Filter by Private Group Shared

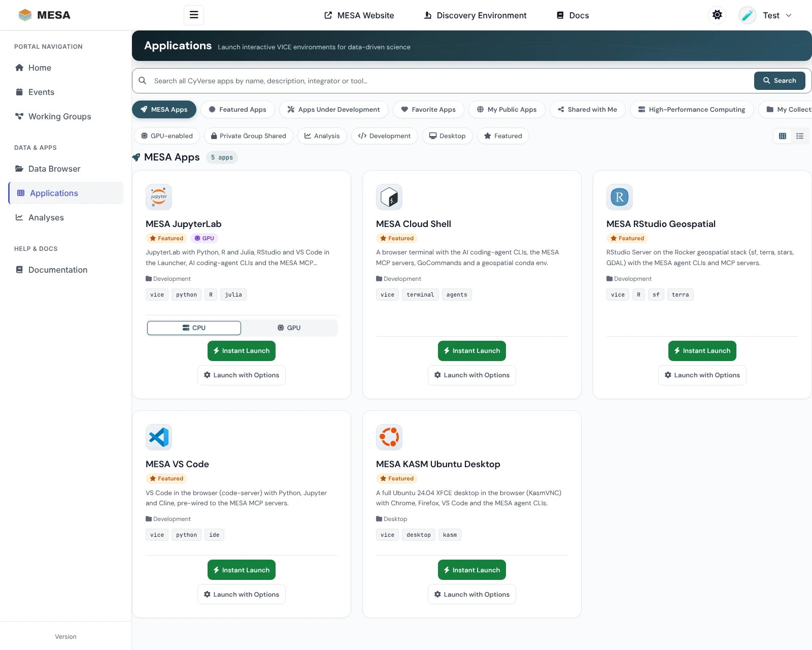[x=249, y=136]
